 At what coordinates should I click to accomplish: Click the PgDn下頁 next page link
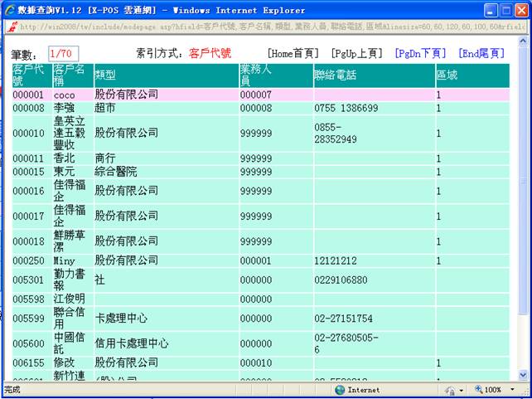[420, 53]
